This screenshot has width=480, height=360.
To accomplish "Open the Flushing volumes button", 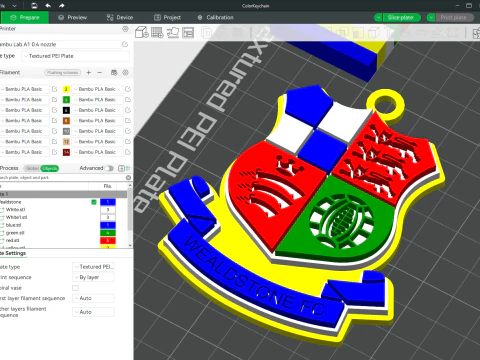I will 63,72.
